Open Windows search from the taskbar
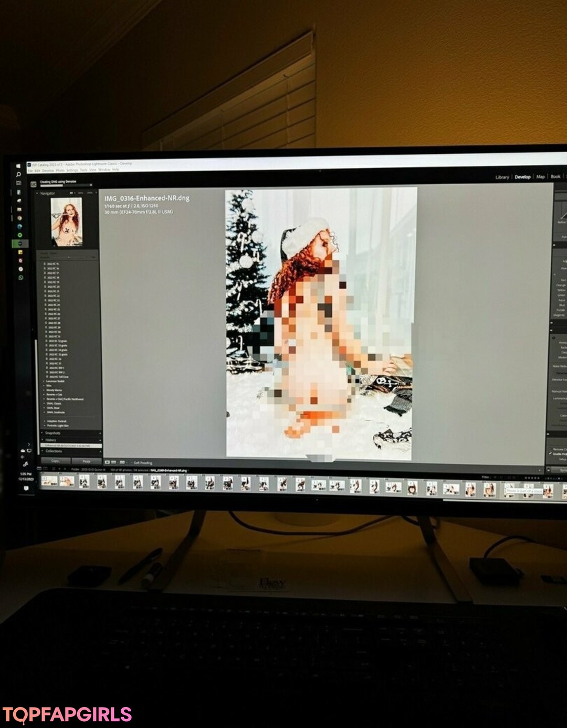This screenshot has height=728, width=567. [18, 175]
